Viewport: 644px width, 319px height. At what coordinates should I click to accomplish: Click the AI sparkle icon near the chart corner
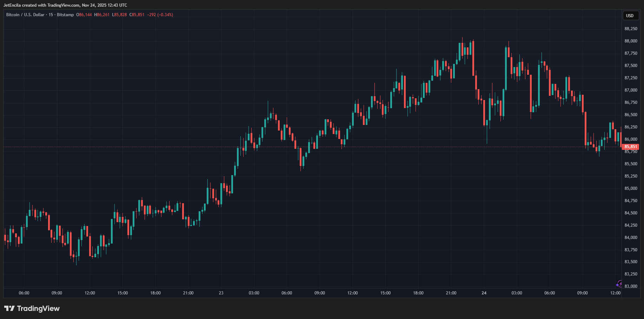point(619,283)
